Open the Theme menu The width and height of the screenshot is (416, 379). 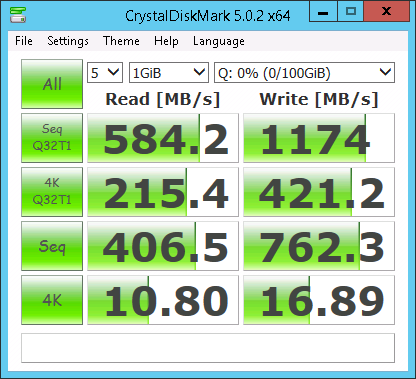coord(121,41)
